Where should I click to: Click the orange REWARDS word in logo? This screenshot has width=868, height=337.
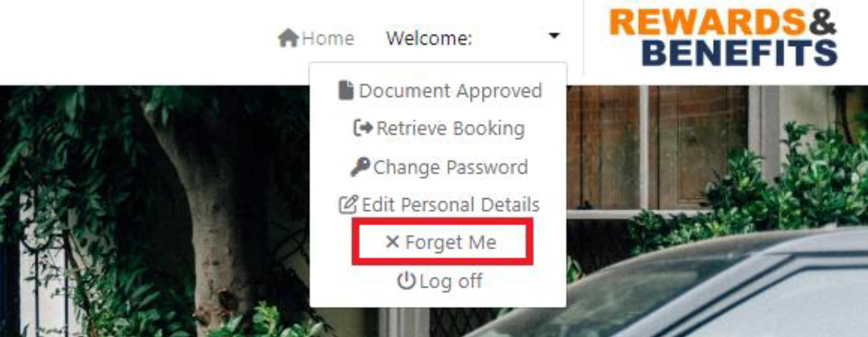(708, 22)
